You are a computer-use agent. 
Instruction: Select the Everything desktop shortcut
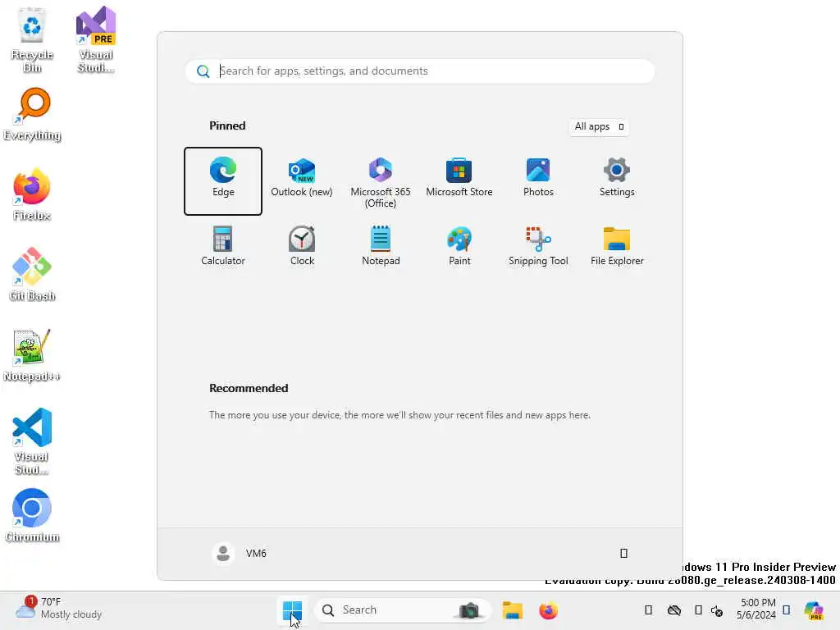tap(32, 115)
